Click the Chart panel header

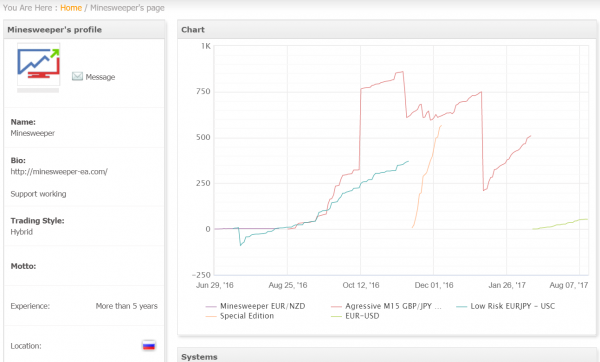point(387,29)
